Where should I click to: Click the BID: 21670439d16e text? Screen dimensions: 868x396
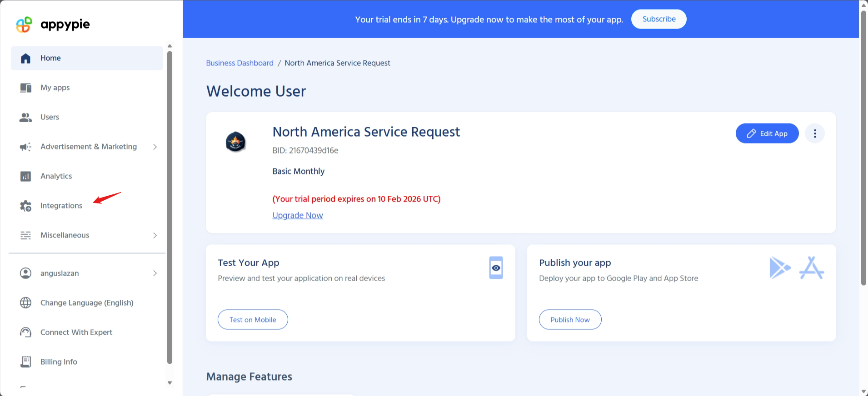pyautogui.click(x=305, y=150)
